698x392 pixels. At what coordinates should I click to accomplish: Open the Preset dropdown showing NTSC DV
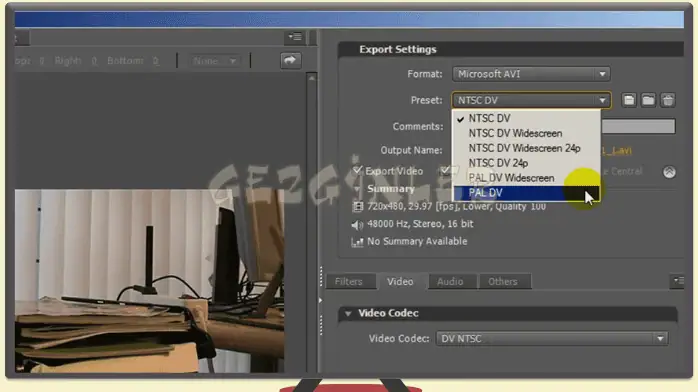[x=531, y=100]
